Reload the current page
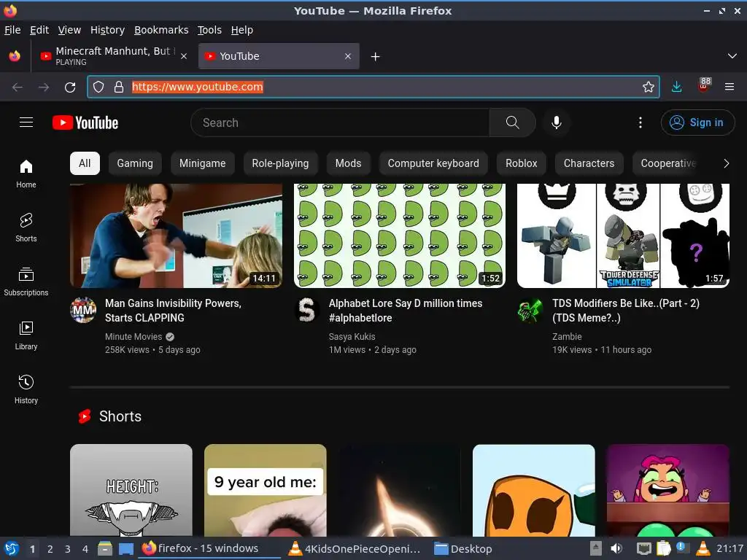This screenshot has height=560, width=747. pyautogui.click(x=70, y=87)
